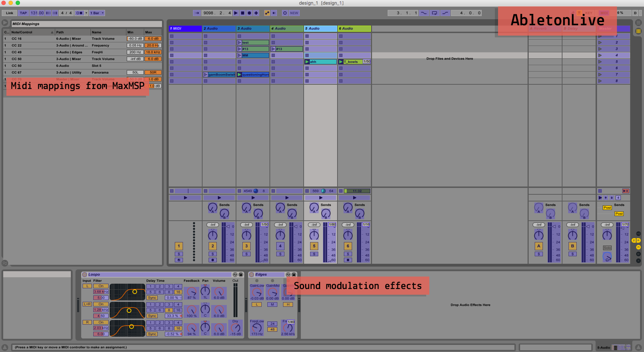Open the metronome settings dropdown arrow
This screenshot has width=644, height=352.
pos(86,13)
